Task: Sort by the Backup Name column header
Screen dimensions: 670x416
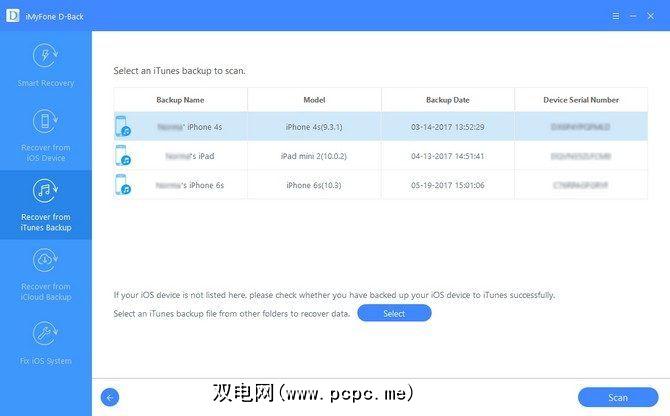Action: (x=180, y=100)
